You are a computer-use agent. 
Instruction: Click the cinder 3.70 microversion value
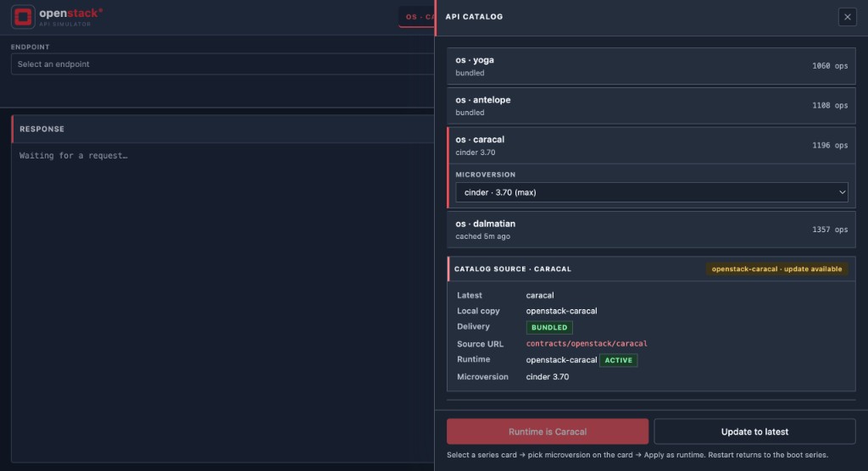(x=548, y=377)
